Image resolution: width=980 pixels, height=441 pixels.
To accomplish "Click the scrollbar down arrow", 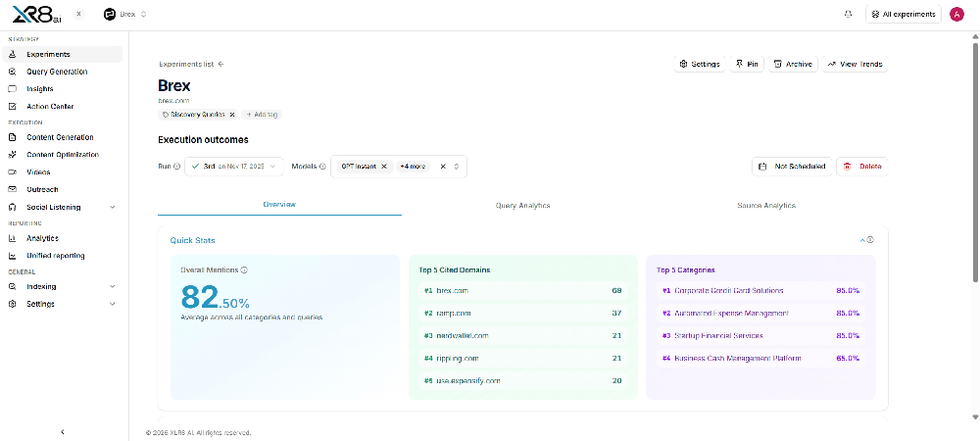I will pyautogui.click(x=975, y=416).
